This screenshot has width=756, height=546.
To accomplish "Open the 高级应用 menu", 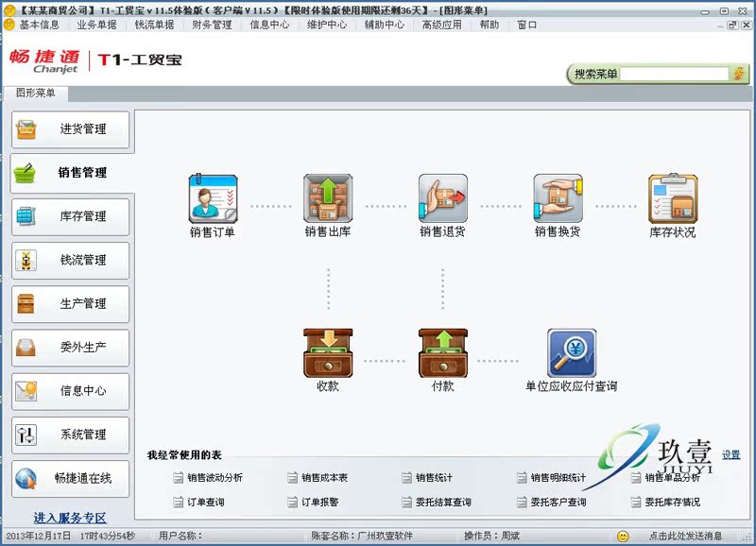I will (x=441, y=25).
